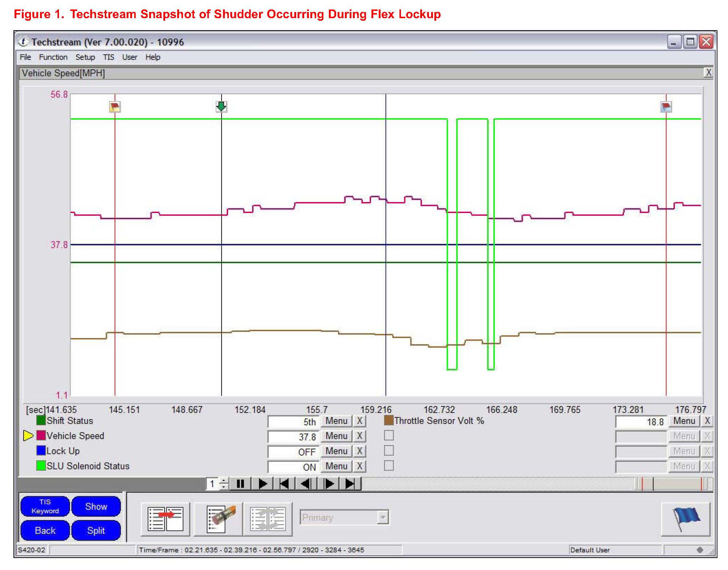Click the red-arrow data list icon
This screenshot has width=728, height=570.
point(166,519)
